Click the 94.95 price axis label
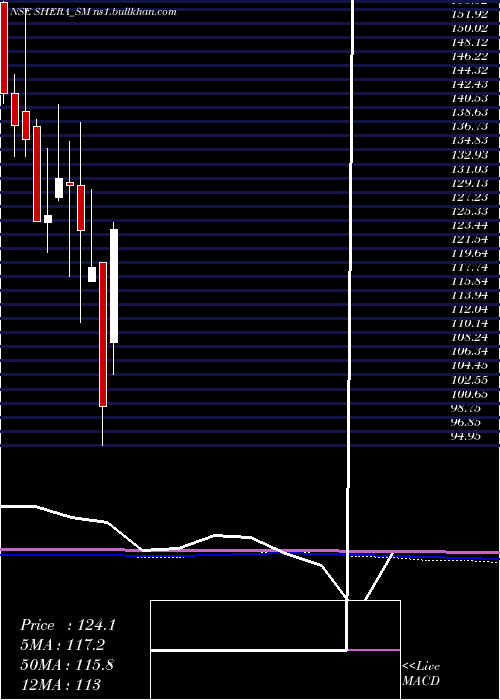 click(466, 436)
